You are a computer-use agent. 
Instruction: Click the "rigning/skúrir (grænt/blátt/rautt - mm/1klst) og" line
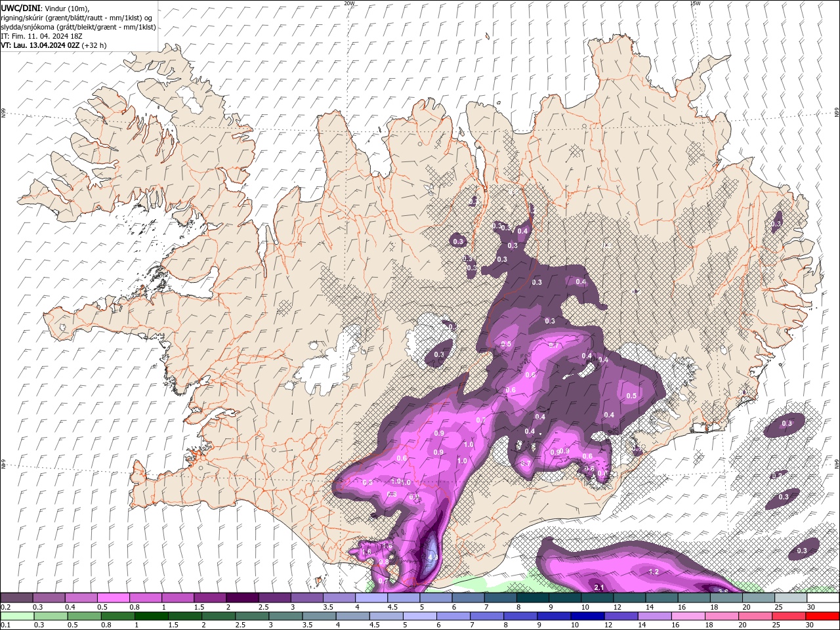pos(77,18)
